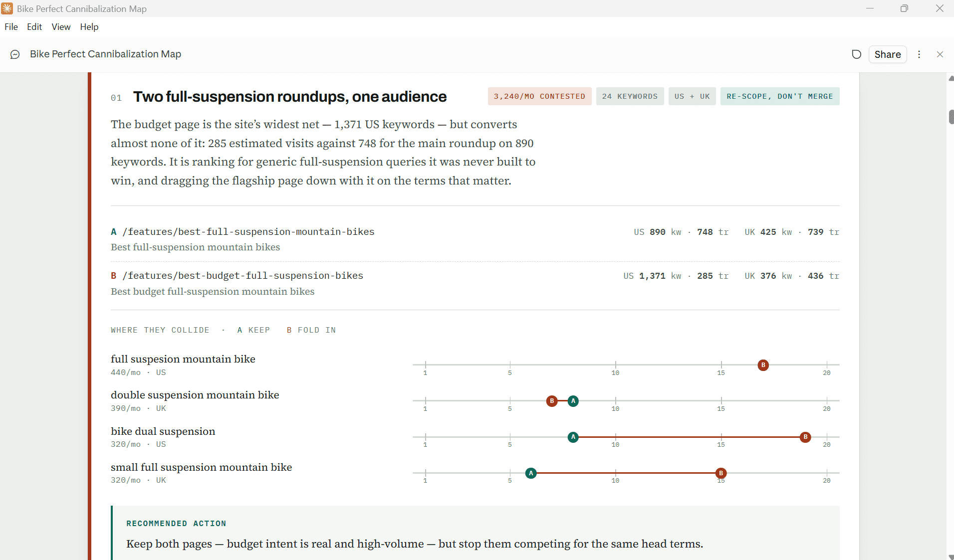This screenshot has width=954, height=560.
Task: Click A marker on small full suspension row
Action: [531, 473]
